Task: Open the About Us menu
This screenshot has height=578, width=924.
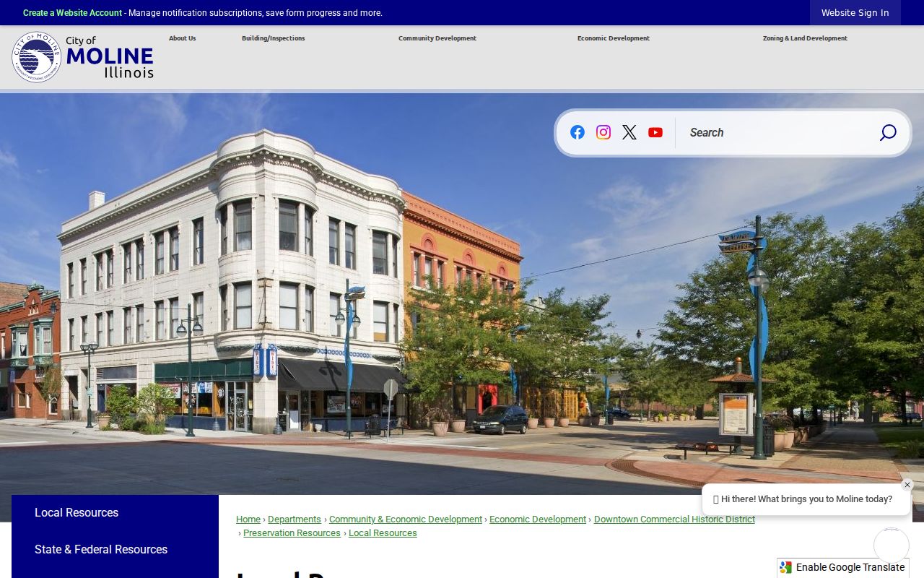Action: [182, 38]
